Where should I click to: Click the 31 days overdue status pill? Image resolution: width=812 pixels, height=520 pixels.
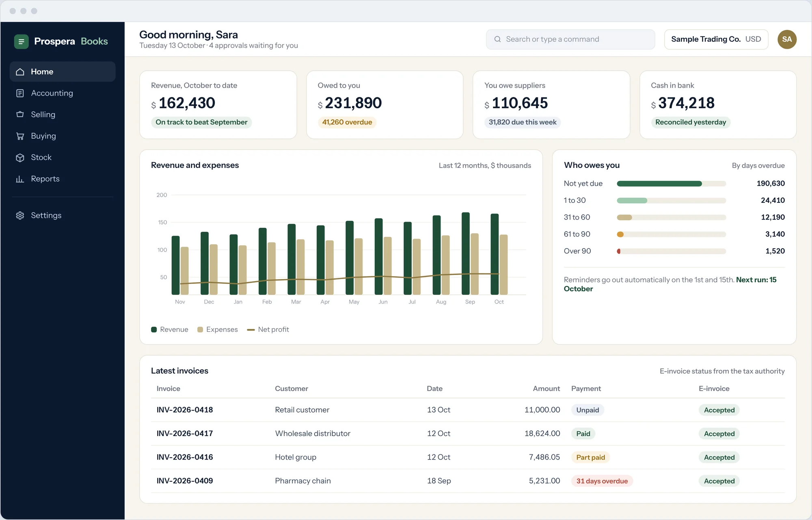pos(602,481)
